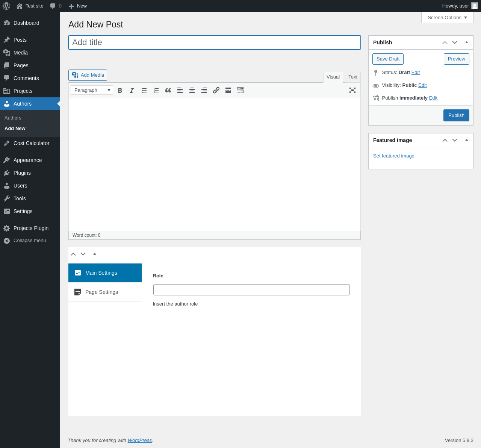This screenshot has width=481, height=448.
Task: Switch to the Visual editor tab
Action: pyautogui.click(x=333, y=77)
